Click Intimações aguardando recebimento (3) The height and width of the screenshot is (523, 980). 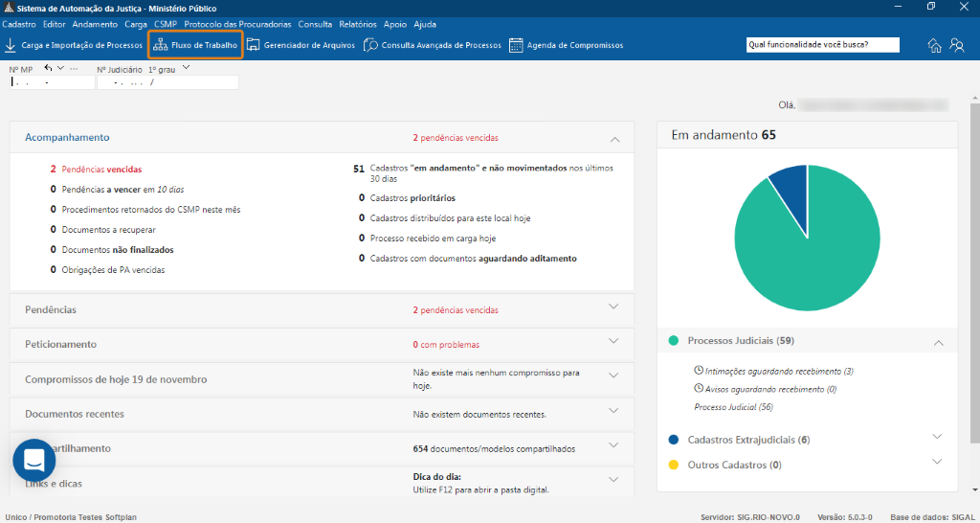(x=779, y=371)
